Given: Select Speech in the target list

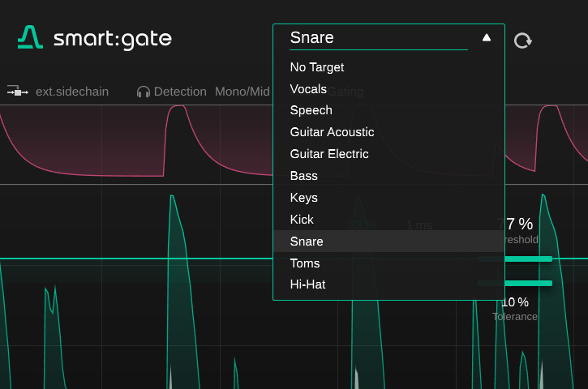Looking at the screenshot, I should click(311, 110).
